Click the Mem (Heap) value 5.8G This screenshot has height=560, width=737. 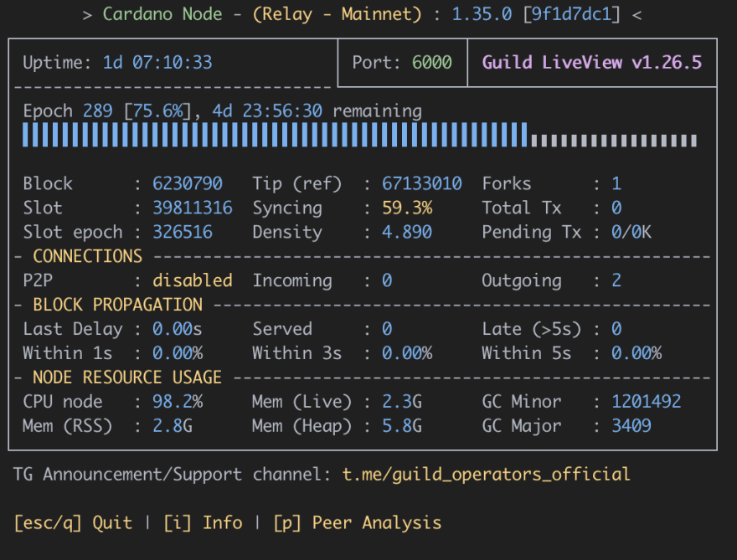(x=402, y=425)
